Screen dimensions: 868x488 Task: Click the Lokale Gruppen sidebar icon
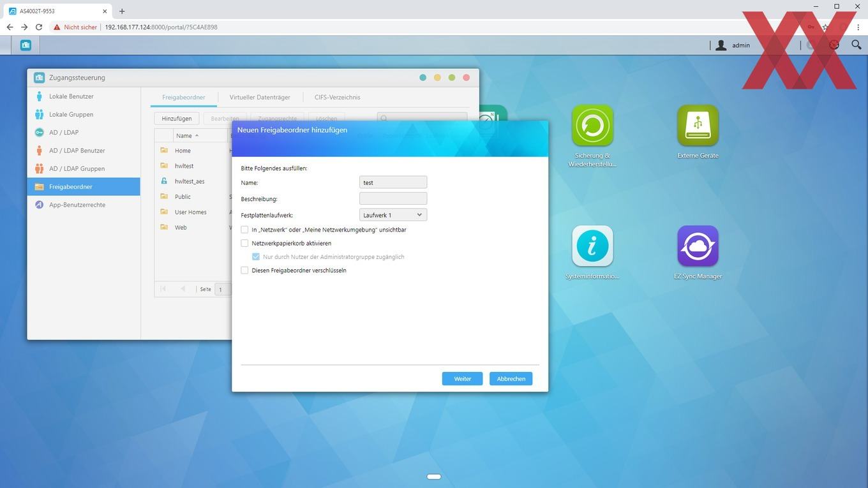[x=39, y=114]
